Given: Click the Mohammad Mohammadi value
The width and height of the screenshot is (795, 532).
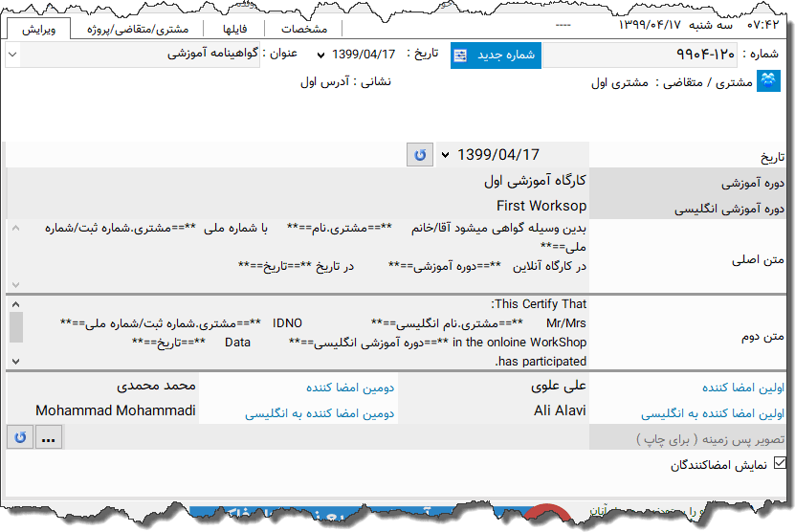Looking at the screenshot, I should pos(116,410).
